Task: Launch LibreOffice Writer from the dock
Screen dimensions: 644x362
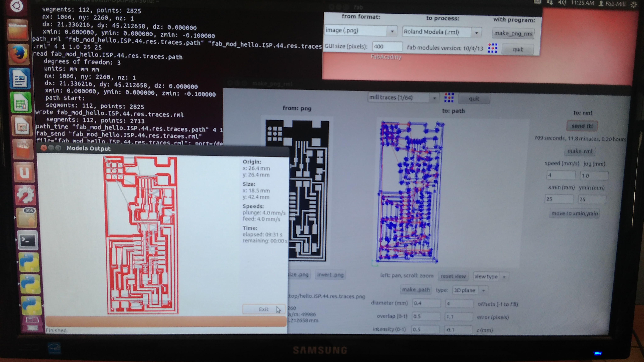Action: point(20,78)
